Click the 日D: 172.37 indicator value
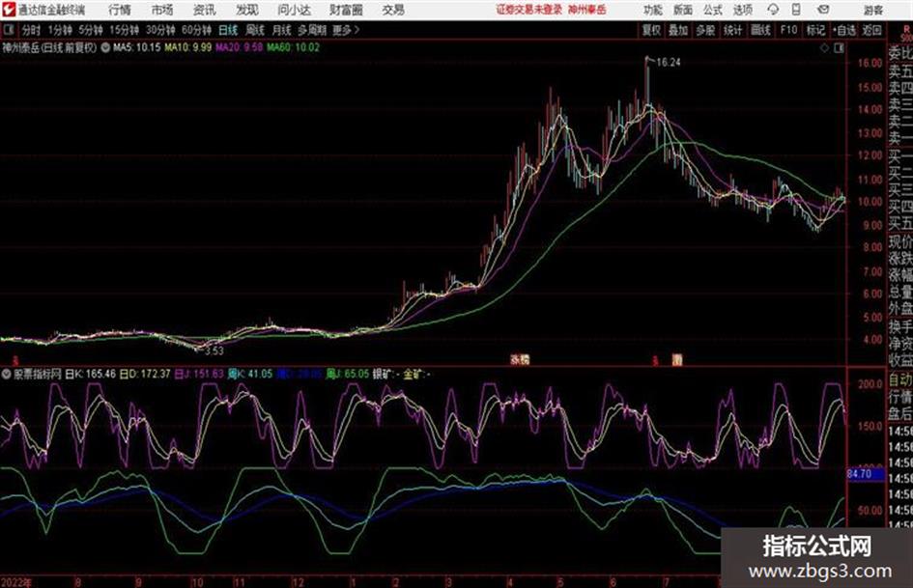Screen dimensions: 913x588 (x=144, y=374)
